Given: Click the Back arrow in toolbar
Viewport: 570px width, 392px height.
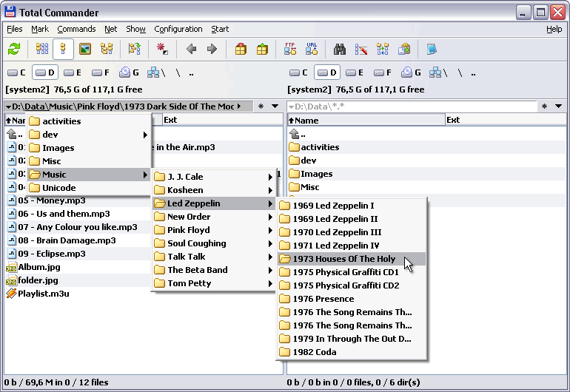Looking at the screenshot, I should tap(191, 50).
